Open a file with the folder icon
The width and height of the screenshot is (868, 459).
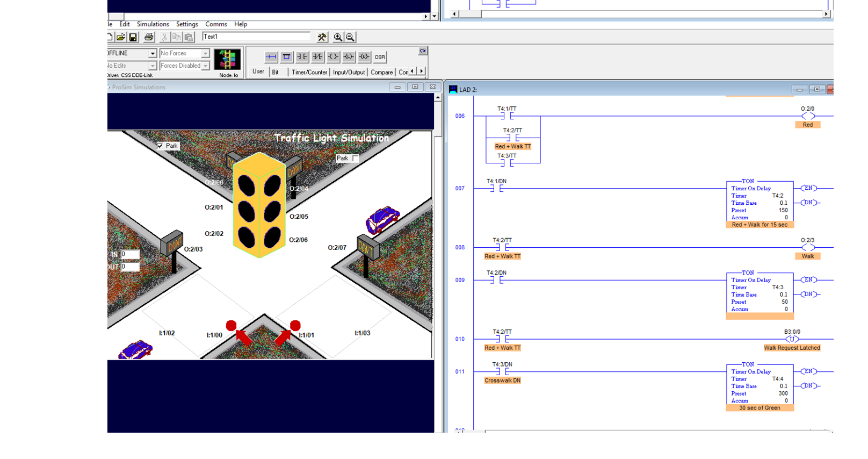[121, 37]
